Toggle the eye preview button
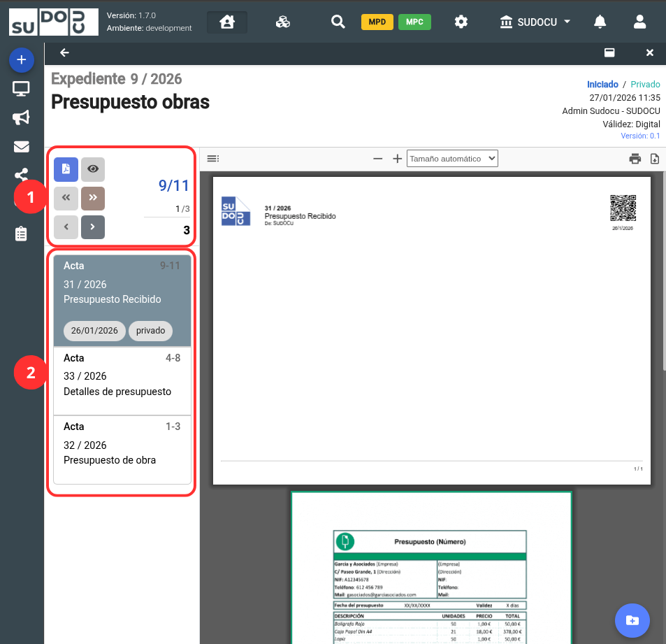 [x=92, y=169]
